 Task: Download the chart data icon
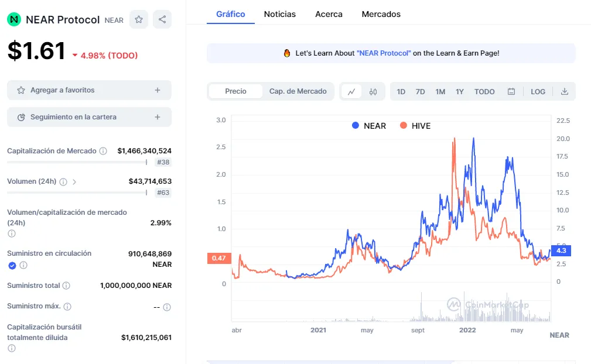564,91
